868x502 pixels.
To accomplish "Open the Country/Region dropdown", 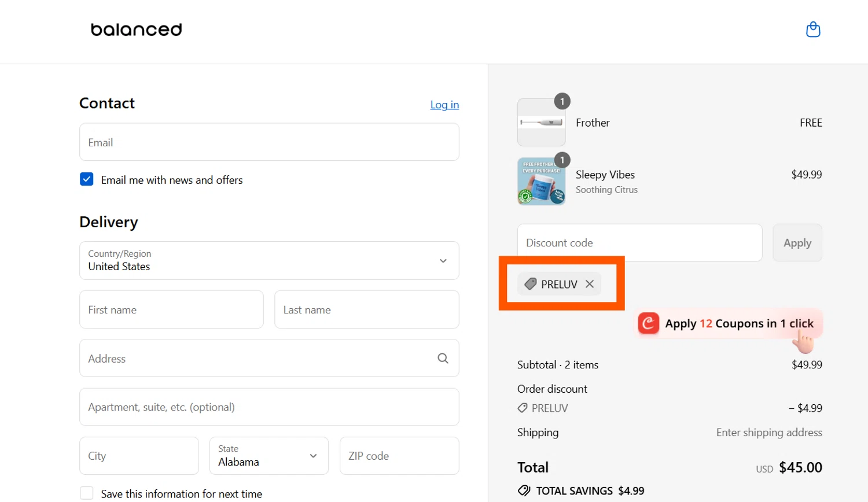I will (269, 261).
